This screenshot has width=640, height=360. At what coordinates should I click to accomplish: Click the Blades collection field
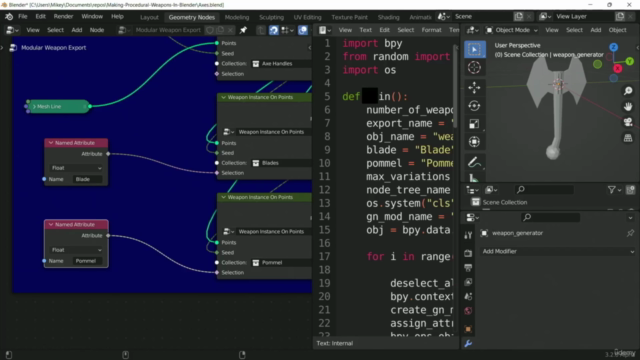281,163
